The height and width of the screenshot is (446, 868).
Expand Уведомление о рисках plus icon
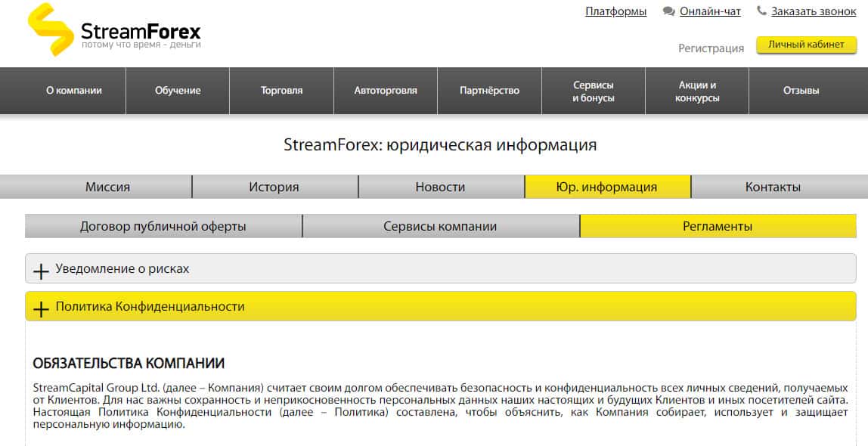(x=42, y=270)
